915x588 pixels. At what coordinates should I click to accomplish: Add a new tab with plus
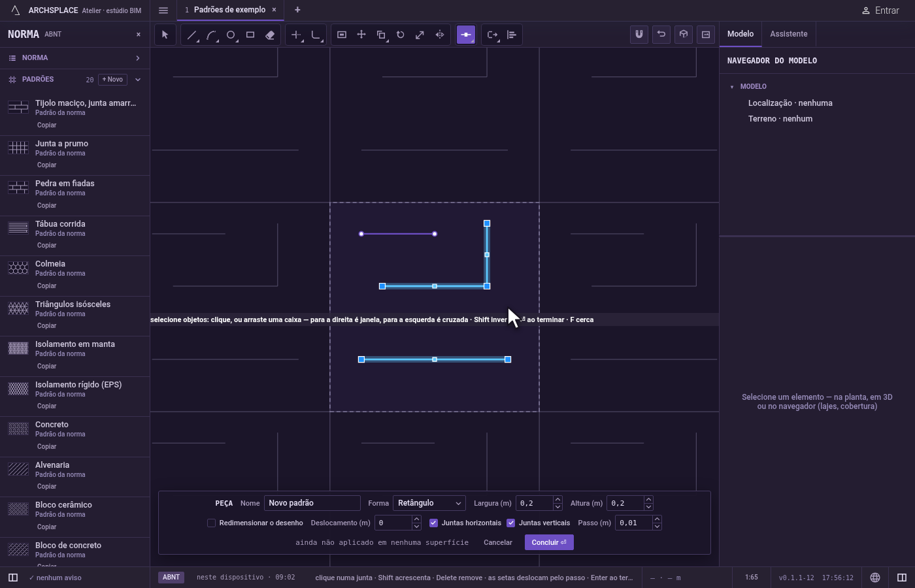[297, 10]
